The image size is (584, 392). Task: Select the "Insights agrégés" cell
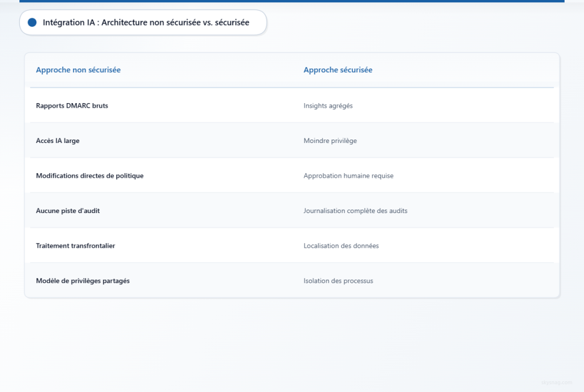tap(328, 105)
